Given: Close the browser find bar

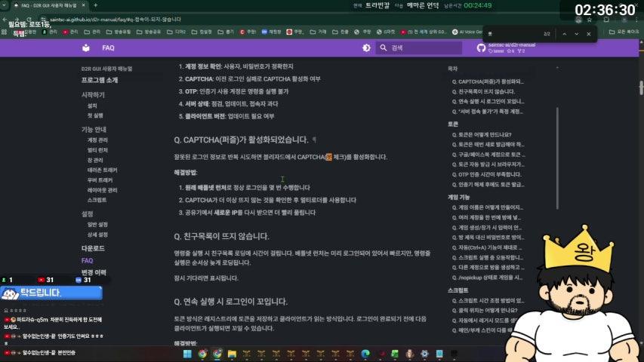Looking at the screenshot, I should [589, 34].
